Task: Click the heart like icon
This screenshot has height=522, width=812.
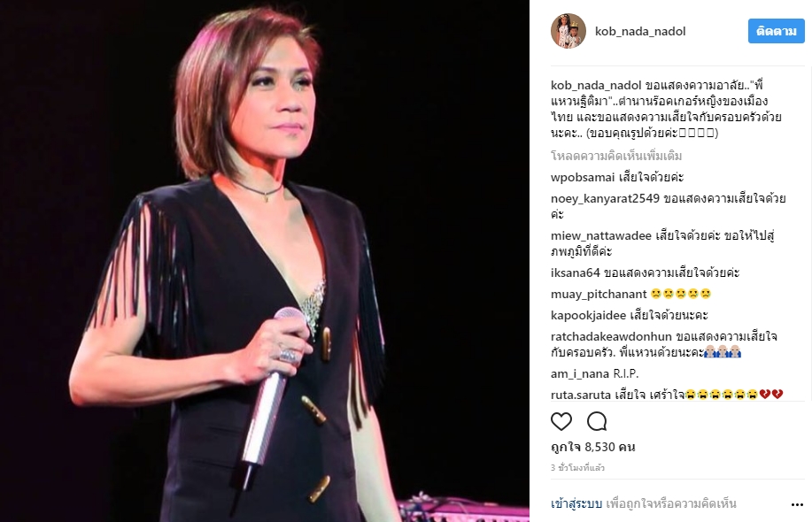Action: tap(561, 421)
